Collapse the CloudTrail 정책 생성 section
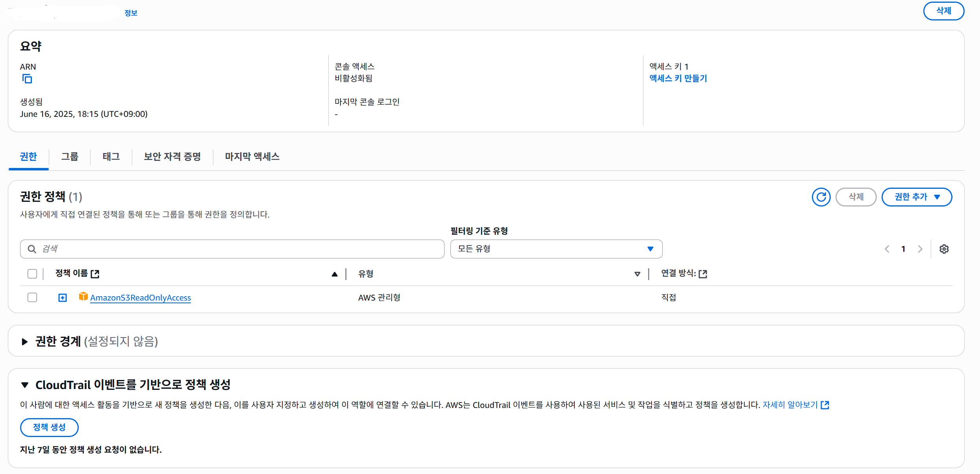 pyautogui.click(x=24, y=385)
